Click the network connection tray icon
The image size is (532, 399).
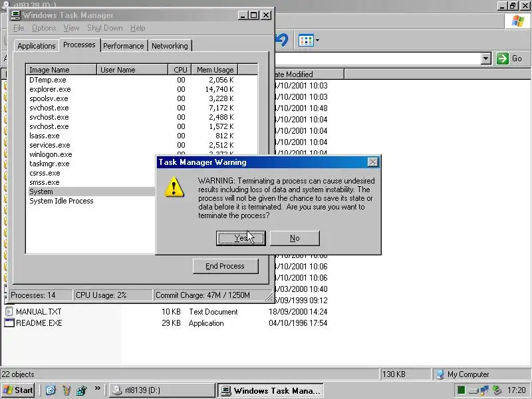coord(485,390)
